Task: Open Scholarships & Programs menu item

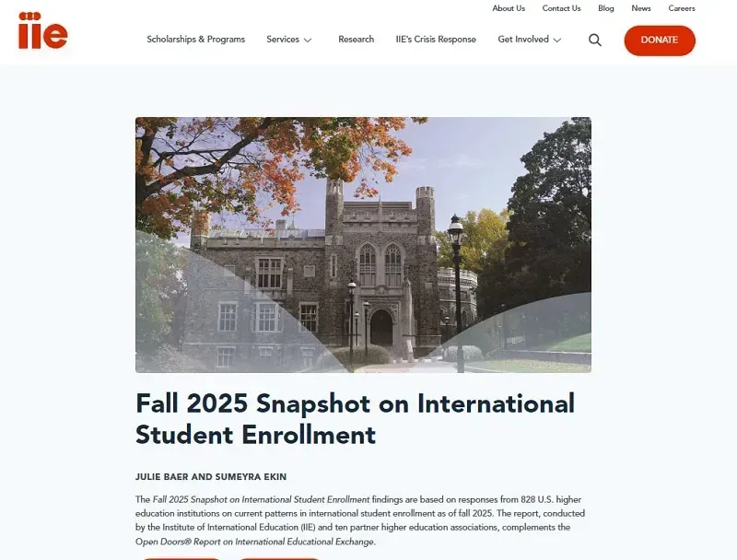Action: [196, 40]
